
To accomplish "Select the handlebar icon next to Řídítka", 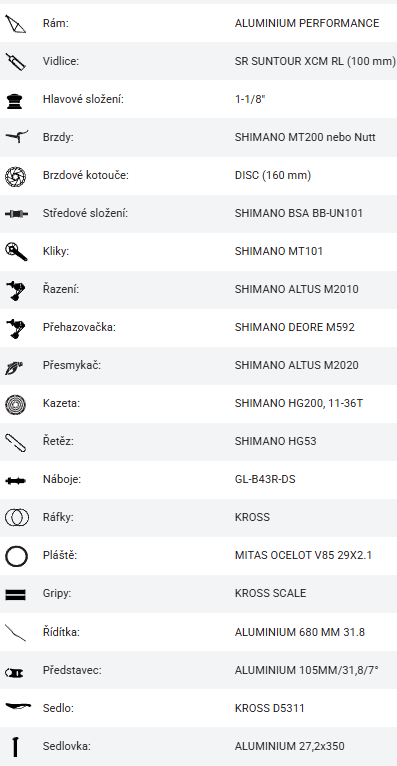I will 15,632.
